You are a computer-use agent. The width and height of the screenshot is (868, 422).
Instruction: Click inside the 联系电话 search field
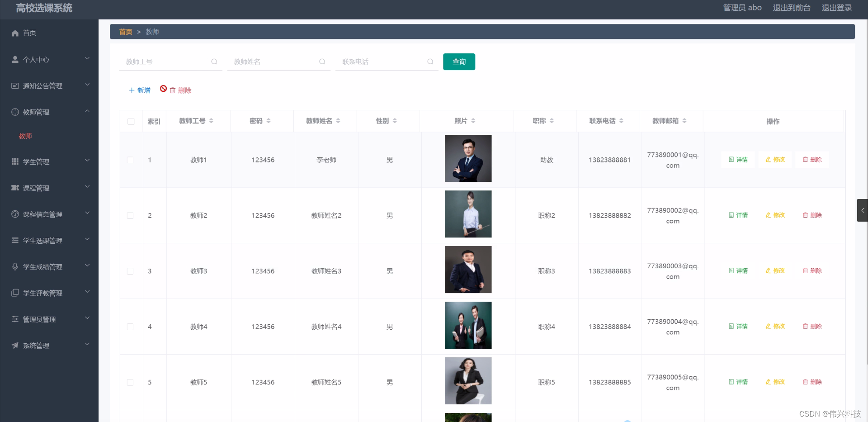384,62
